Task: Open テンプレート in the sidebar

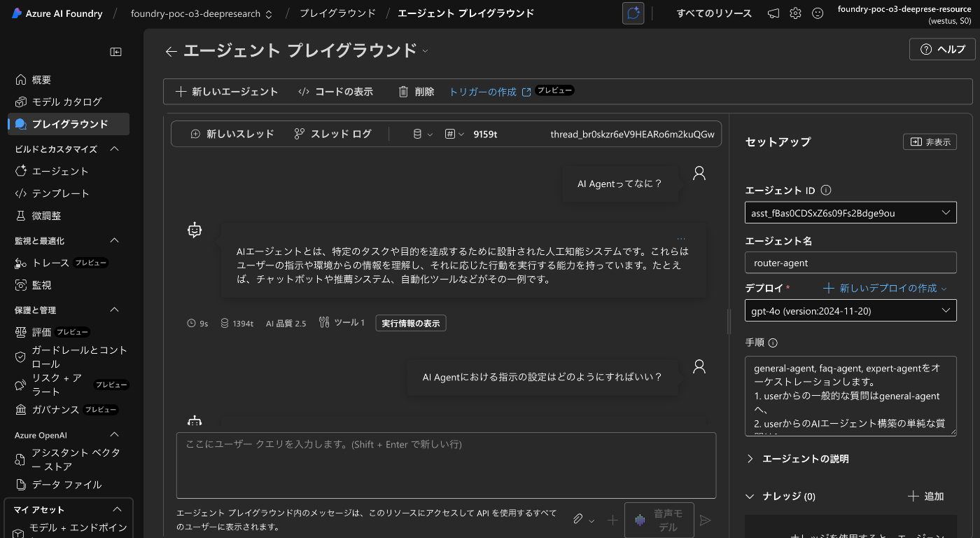Action: [x=52, y=193]
